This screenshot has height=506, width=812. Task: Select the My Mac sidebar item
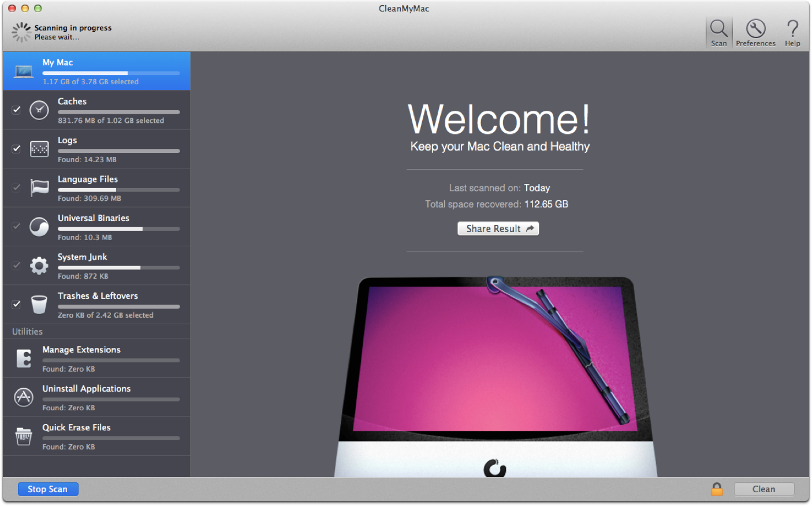coord(96,71)
